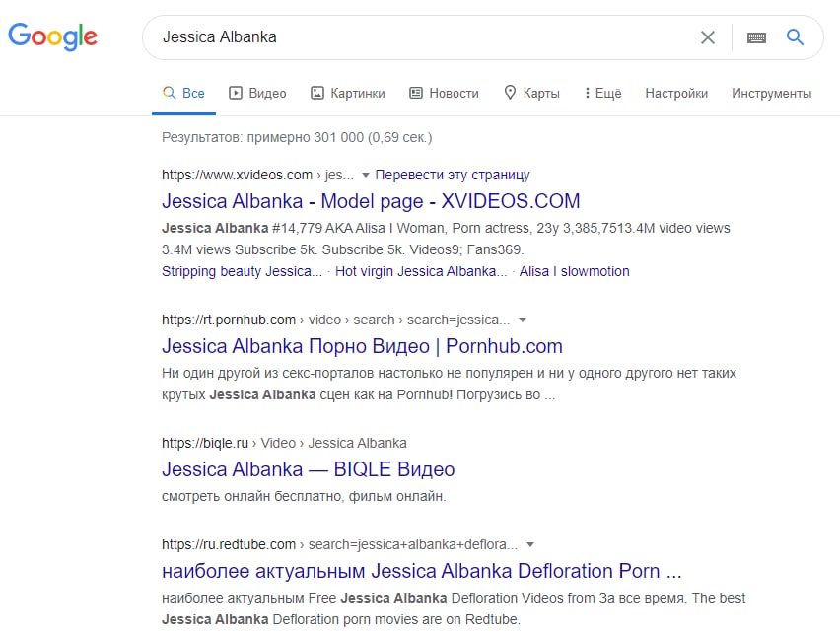Open the Model page - XVIDEOS.COM result title
Screen dimensions: 840x640
[371, 201]
